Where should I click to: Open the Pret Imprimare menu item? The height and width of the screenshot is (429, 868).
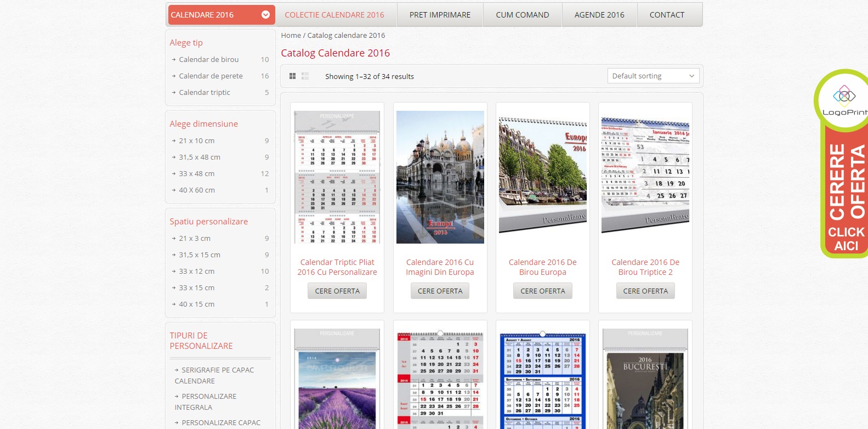[x=440, y=15]
